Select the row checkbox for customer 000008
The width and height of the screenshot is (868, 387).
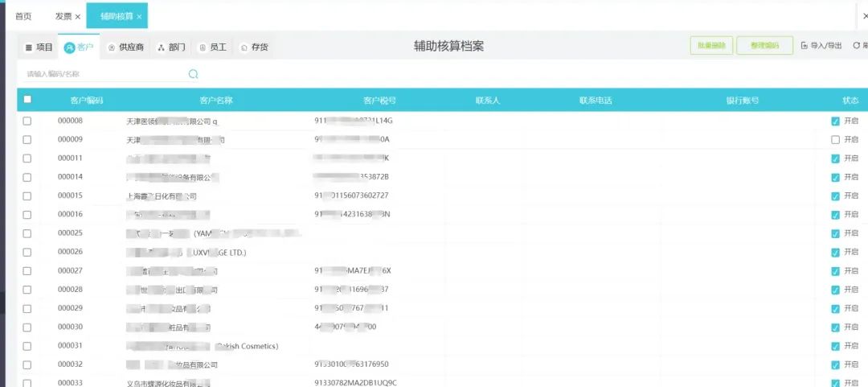click(x=27, y=121)
